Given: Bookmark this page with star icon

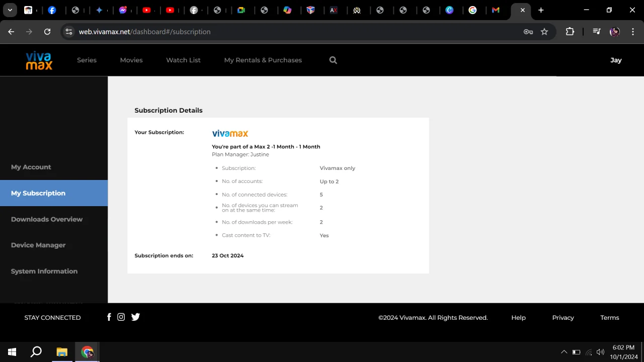Looking at the screenshot, I should click(x=544, y=32).
